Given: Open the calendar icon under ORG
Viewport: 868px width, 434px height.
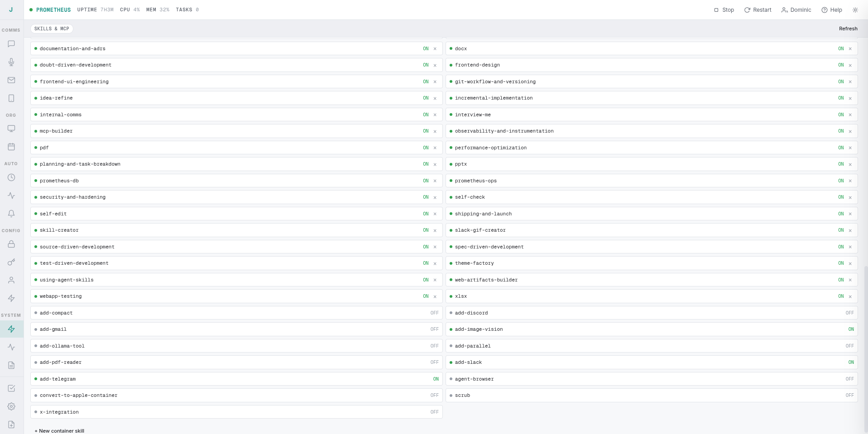Looking at the screenshot, I should coord(11,147).
